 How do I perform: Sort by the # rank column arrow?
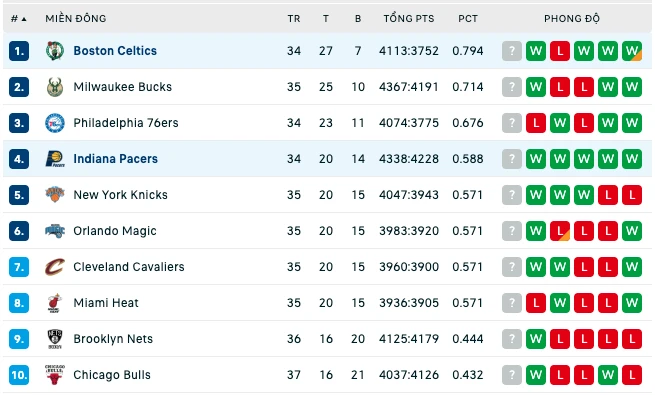(24, 19)
